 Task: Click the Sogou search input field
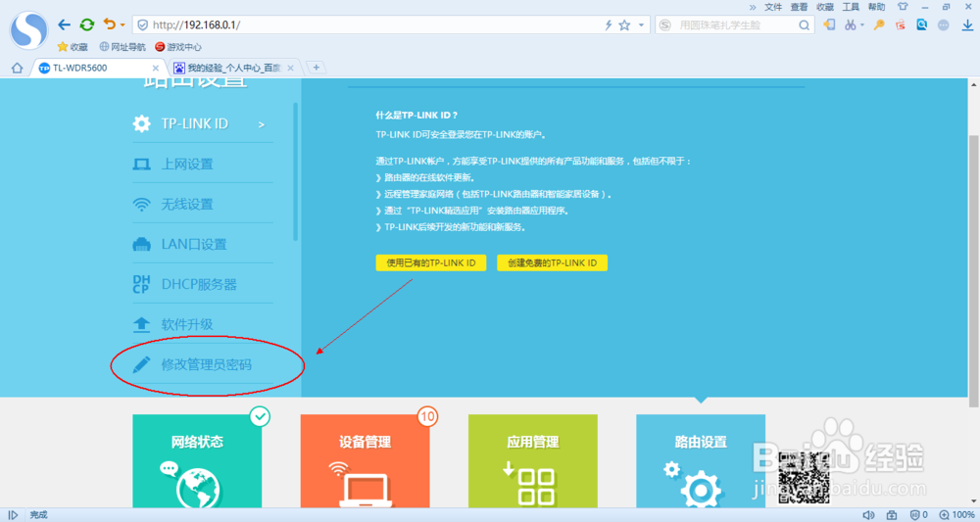[734, 25]
